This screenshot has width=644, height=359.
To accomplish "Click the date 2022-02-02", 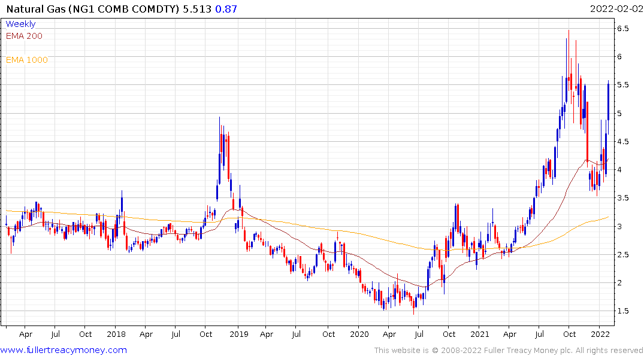I will click(616, 9).
